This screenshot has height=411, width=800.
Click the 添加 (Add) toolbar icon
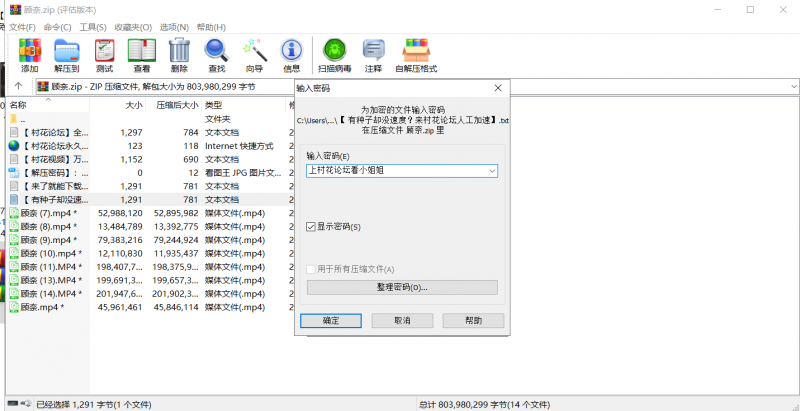(x=30, y=54)
